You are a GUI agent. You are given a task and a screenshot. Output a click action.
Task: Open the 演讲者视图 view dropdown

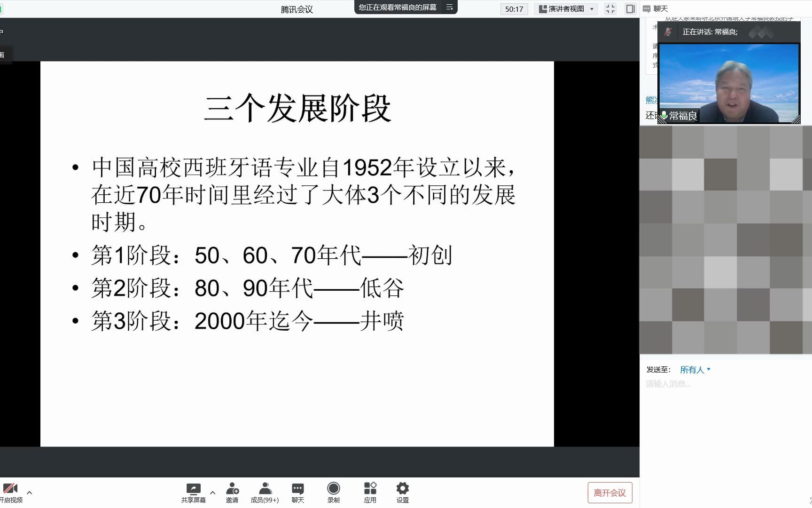pyautogui.click(x=566, y=9)
